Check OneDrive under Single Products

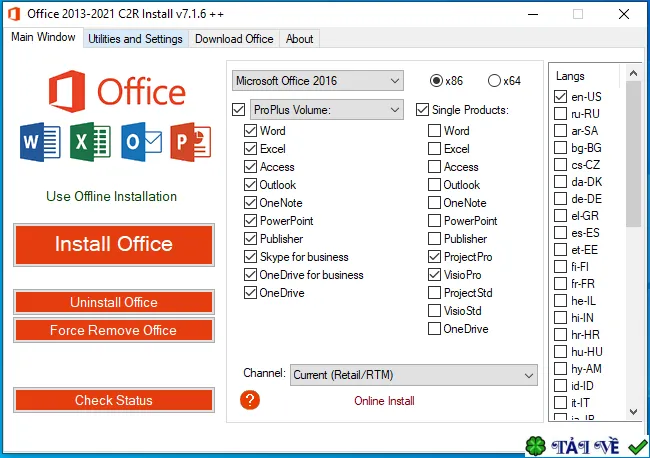[x=434, y=329]
